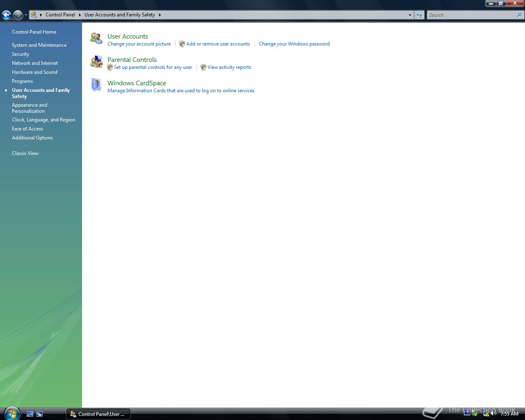Click View activity reports
This screenshot has width=525, height=420.
click(229, 67)
